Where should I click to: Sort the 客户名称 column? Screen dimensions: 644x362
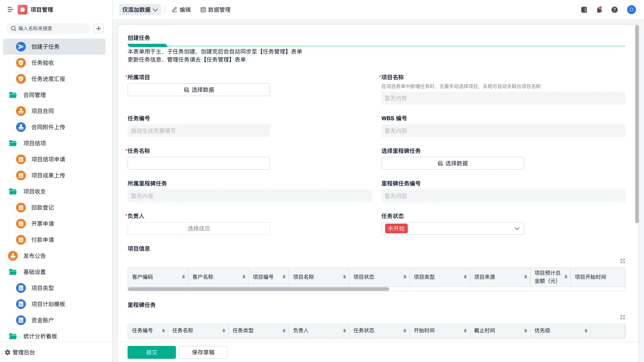coord(243,277)
